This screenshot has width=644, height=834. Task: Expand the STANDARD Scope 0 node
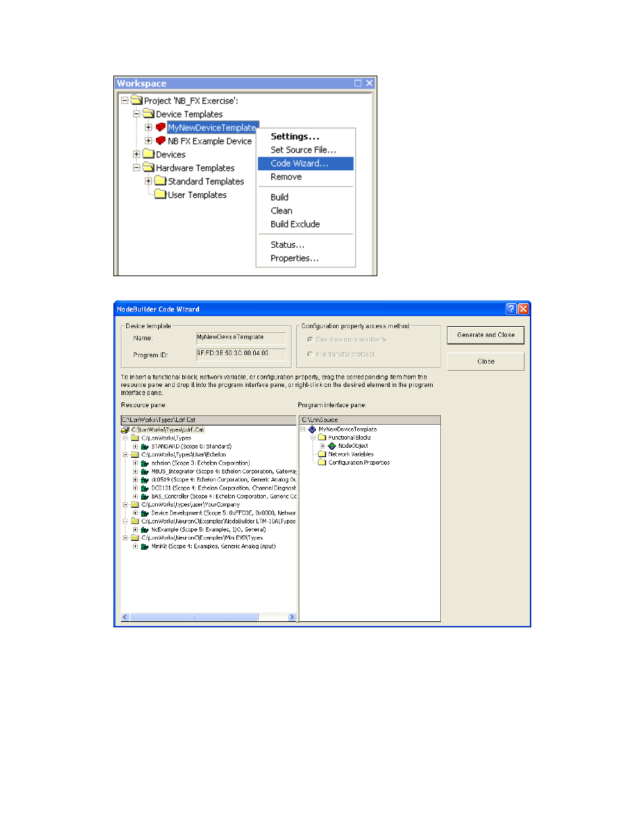pos(135,446)
